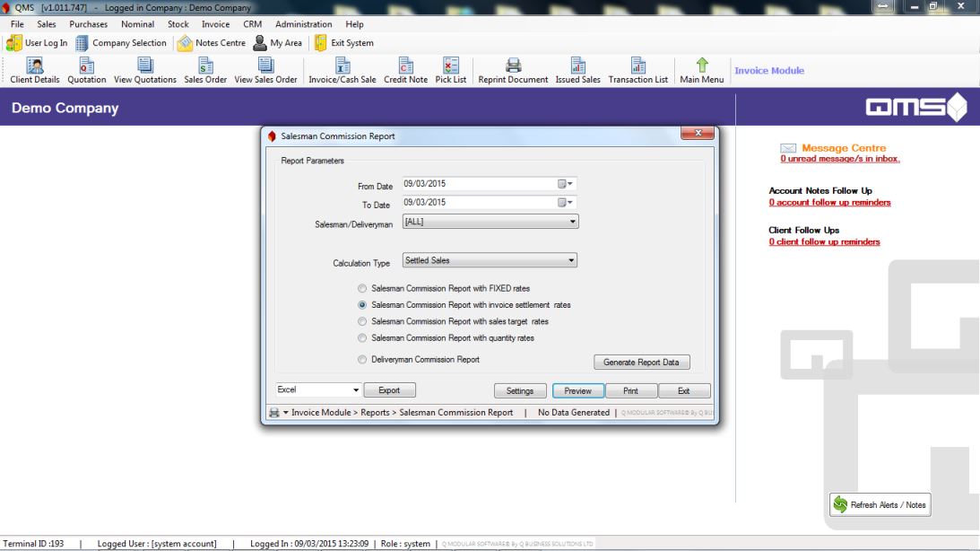Close the Salesman Commission Report dialog
The width and height of the screenshot is (980, 551).
coord(698,133)
